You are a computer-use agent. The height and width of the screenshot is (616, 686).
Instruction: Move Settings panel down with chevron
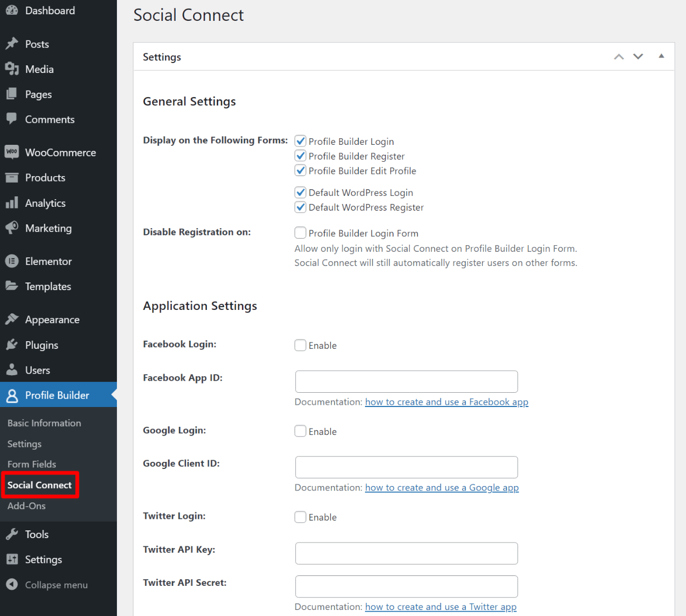click(638, 56)
